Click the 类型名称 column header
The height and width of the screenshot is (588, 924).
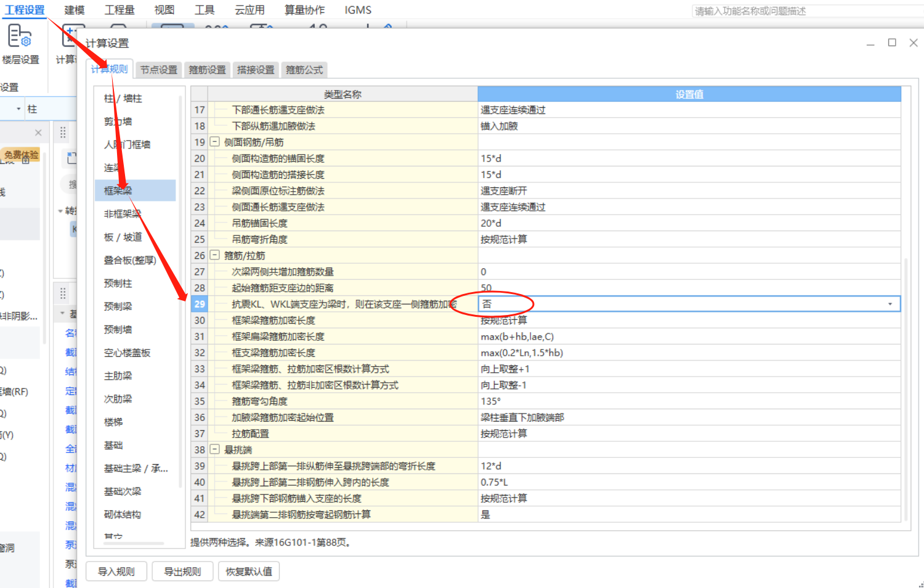342,94
